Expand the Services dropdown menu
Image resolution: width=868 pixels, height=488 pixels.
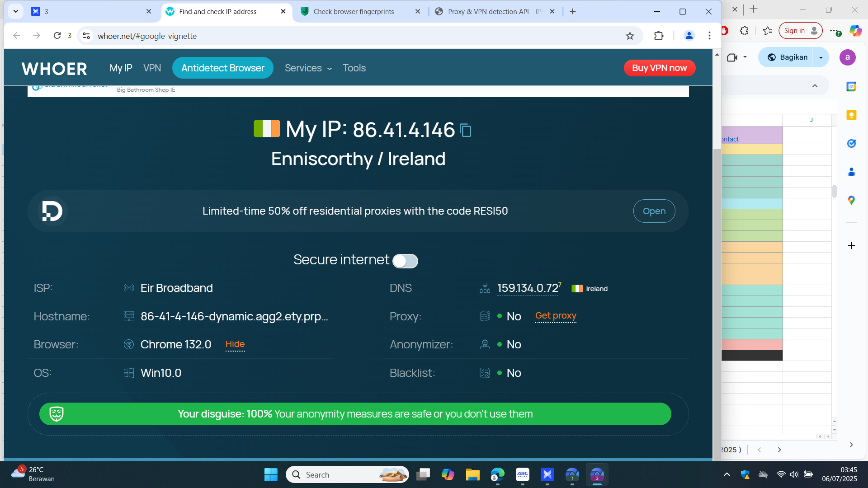308,68
